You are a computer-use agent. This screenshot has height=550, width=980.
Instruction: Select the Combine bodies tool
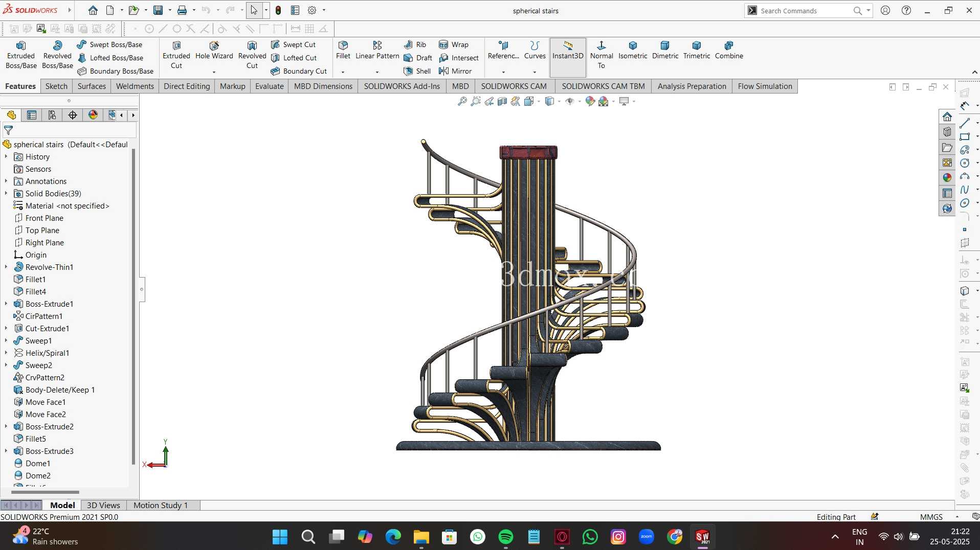coord(729,50)
